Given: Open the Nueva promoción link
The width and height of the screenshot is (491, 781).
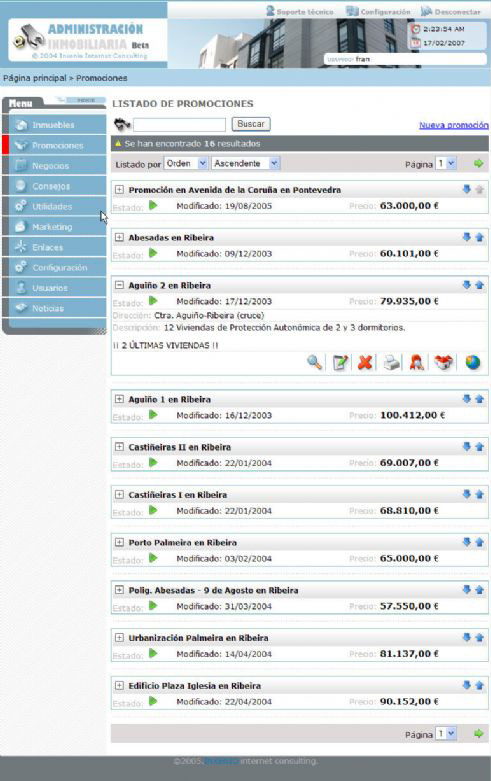Looking at the screenshot, I should (454, 125).
